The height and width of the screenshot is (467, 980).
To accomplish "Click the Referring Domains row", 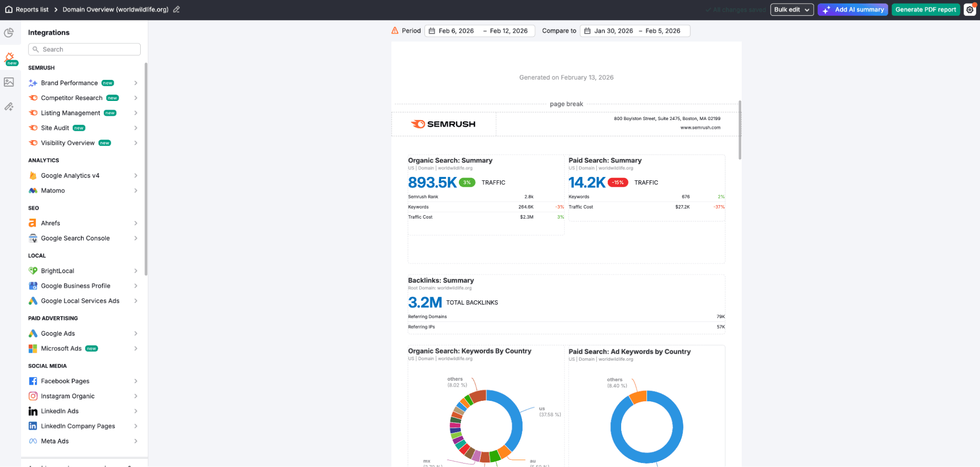I will pyautogui.click(x=566, y=317).
